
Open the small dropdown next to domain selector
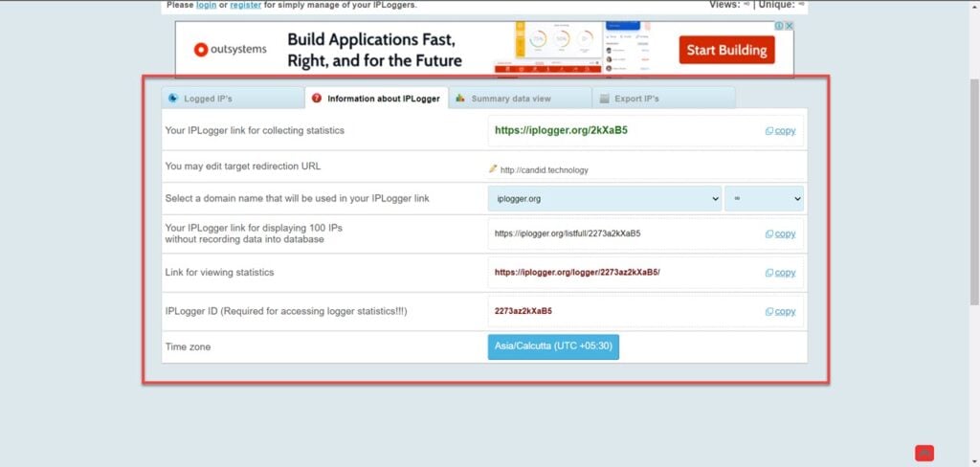(764, 199)
